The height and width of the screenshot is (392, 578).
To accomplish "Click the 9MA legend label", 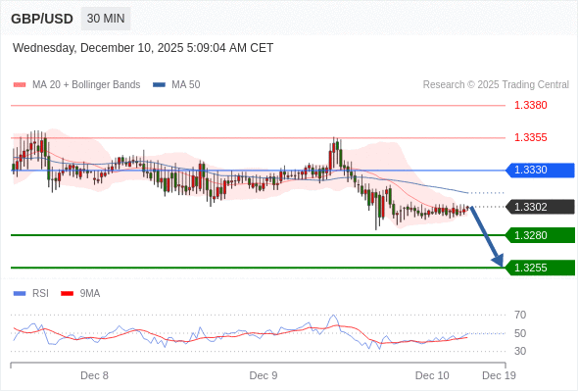I will click(90, 294).
